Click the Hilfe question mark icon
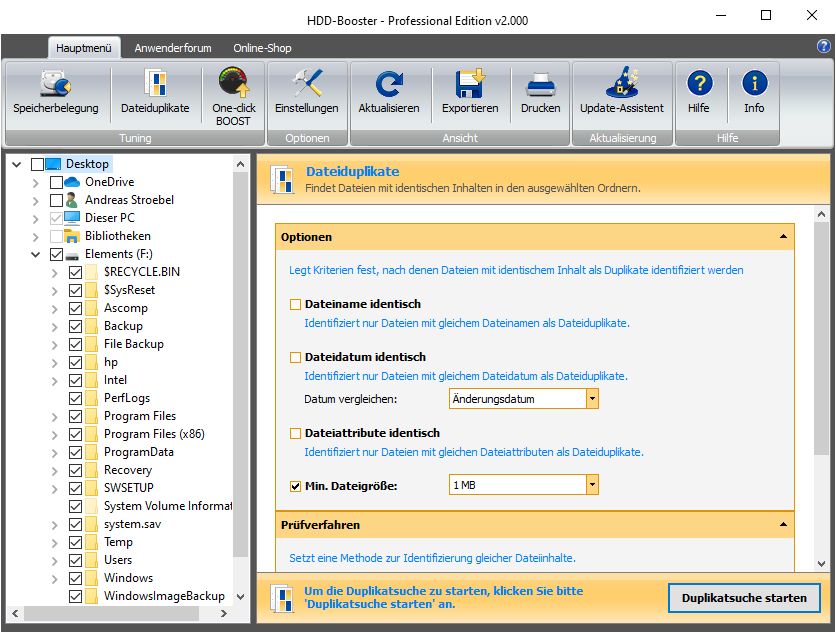Screen dimensions: 836x633 point(699,84)
